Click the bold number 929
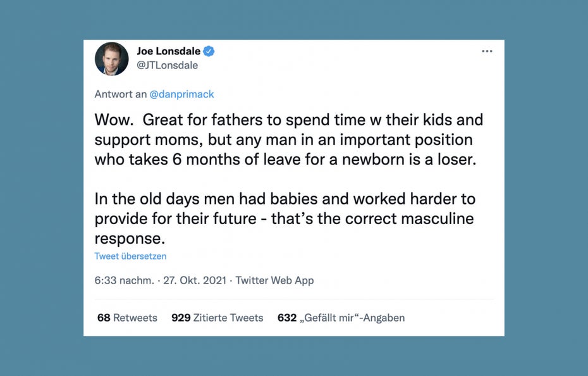This screenshot has height=376, width=588. [x=181, y=318]
